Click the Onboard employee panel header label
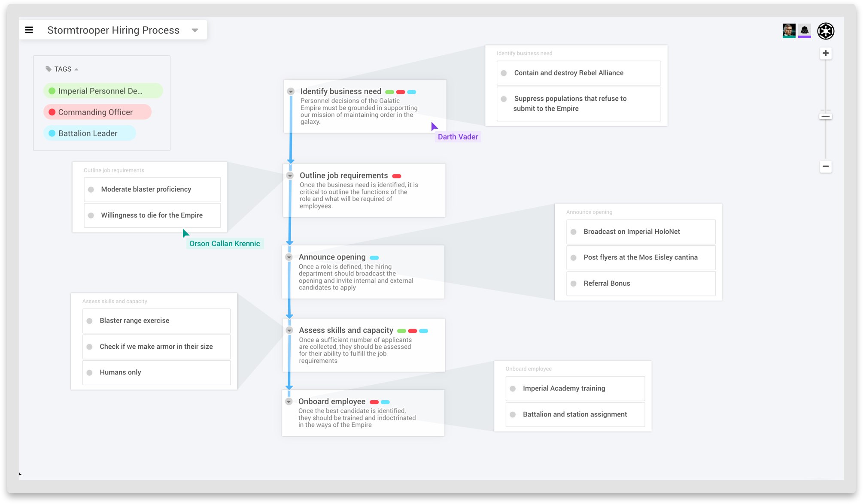Image resolution: width=863 pixels, height=504 pixels. pos(529,369)
